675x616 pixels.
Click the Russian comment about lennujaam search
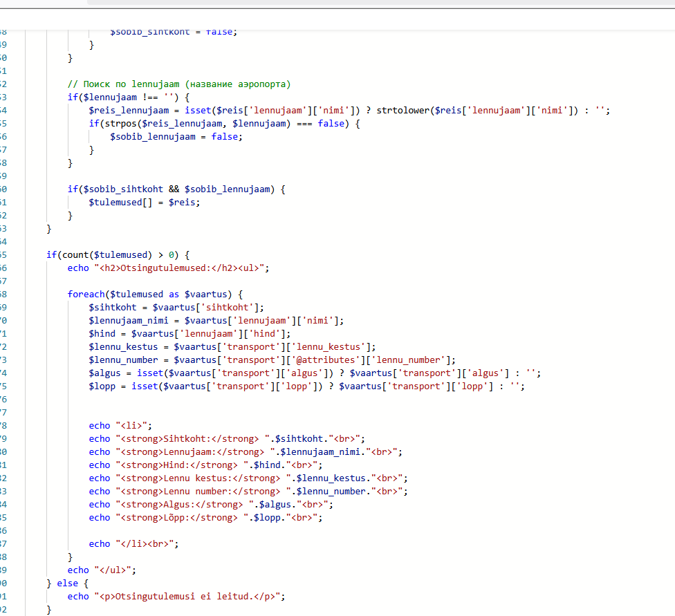(179, 84)
